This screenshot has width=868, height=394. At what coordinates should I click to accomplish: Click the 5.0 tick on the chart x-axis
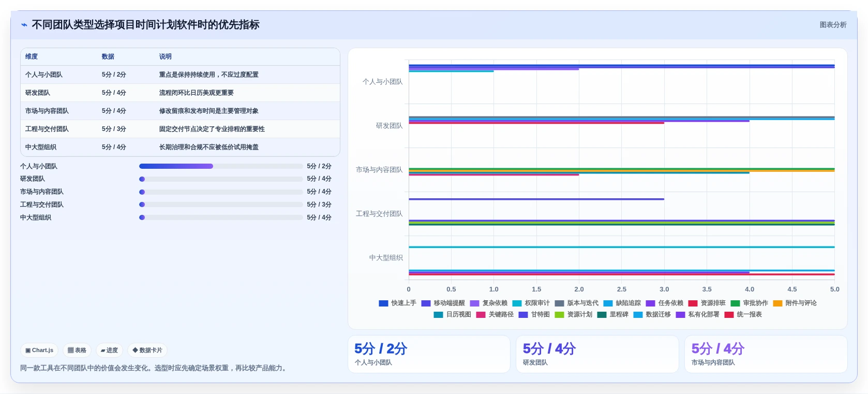click(834, 289)
